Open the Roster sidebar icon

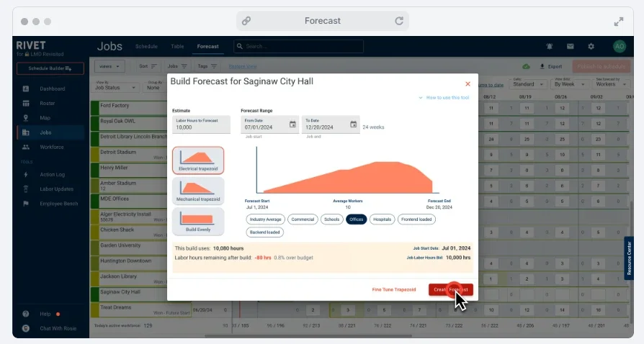(x=26, y=104)
